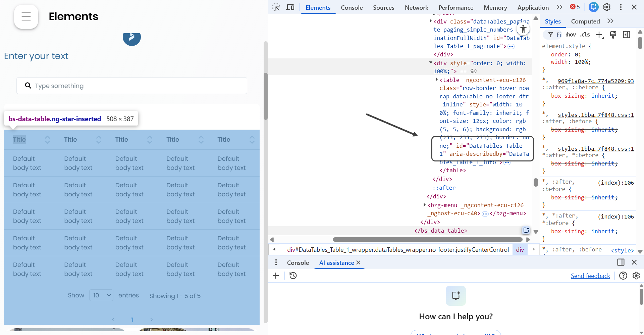Expand the table element node in DOM tree
This screenshot has width=644, height=335.
coord(436,80)
